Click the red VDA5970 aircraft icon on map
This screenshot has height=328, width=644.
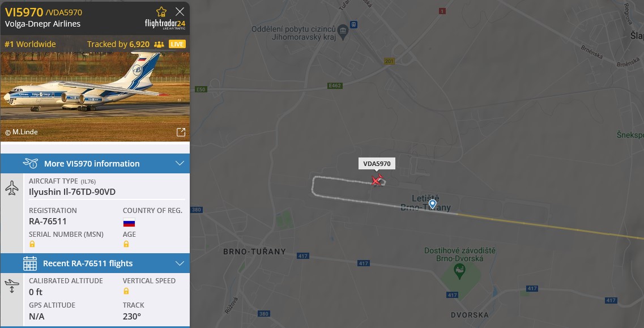click(377, 180)
